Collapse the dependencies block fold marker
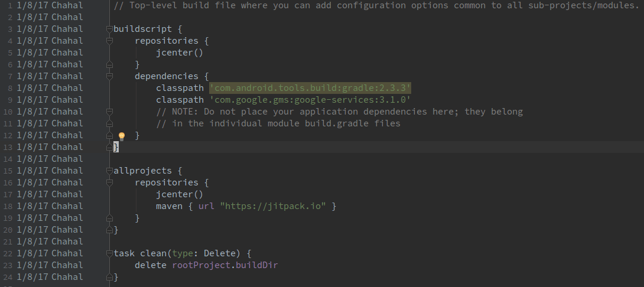The image size is (644, 287). 109,76
